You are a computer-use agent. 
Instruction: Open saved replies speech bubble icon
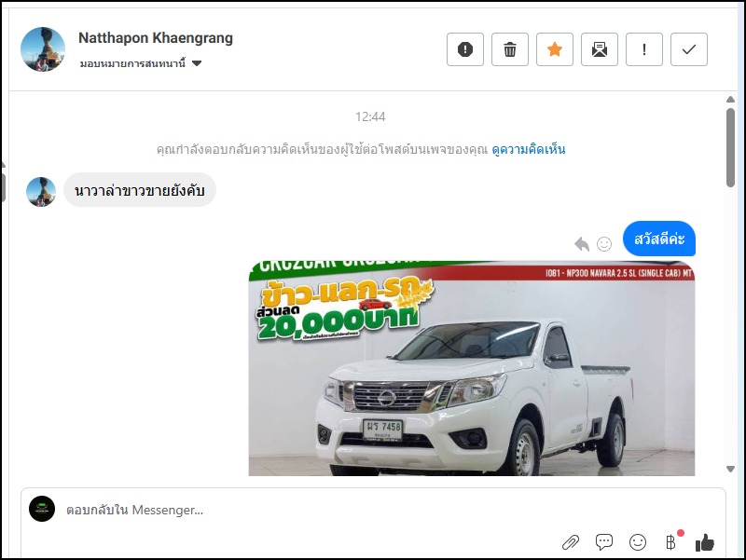(x=603, y=542)
